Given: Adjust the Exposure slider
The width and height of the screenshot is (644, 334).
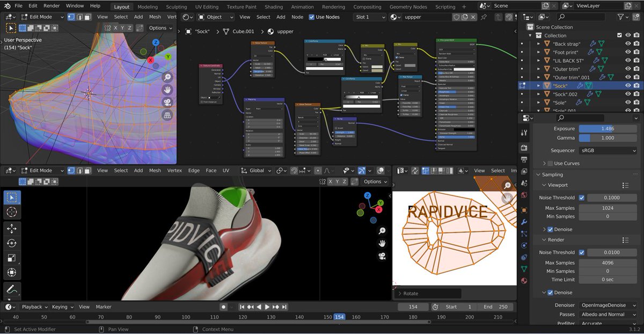Looking at the screenshot, I should click(608, 129).
